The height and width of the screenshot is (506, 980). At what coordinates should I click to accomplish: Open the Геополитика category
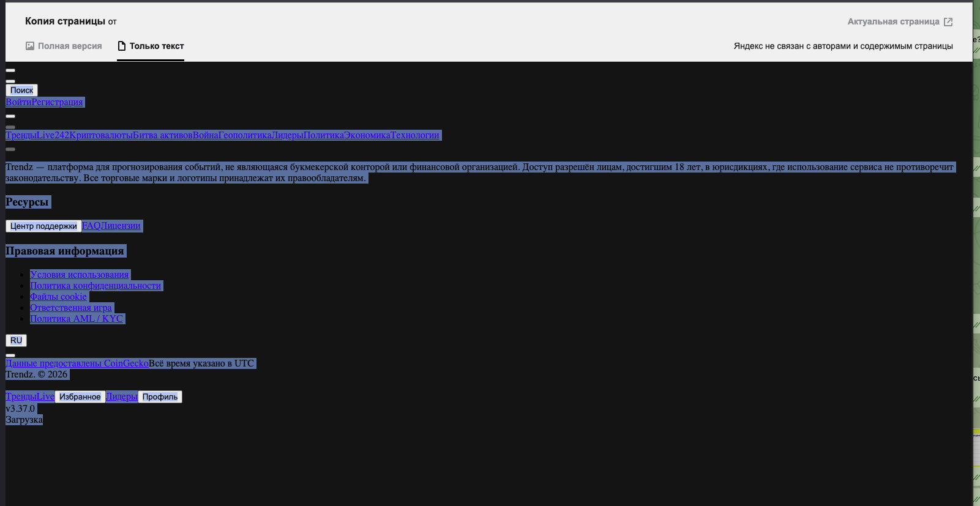[x=245, y=135]
